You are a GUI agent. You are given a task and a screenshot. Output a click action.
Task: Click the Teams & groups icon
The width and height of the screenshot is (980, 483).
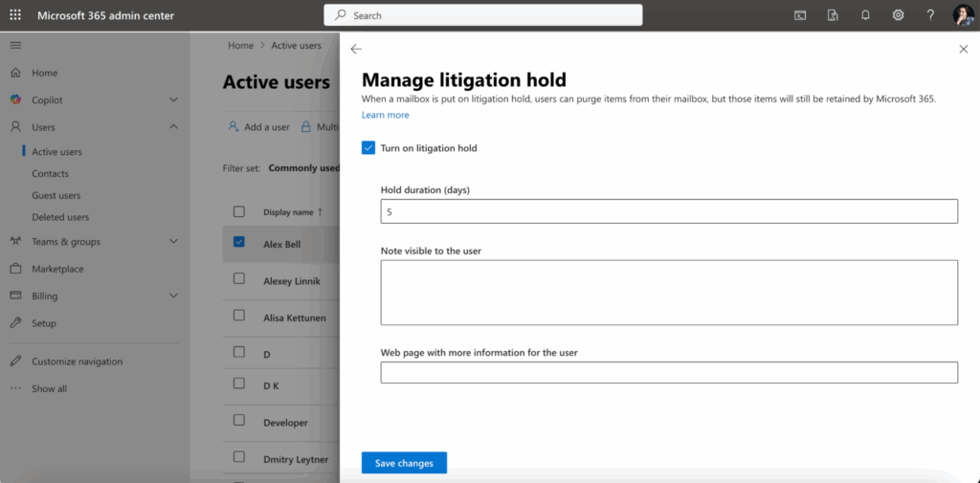16,241
